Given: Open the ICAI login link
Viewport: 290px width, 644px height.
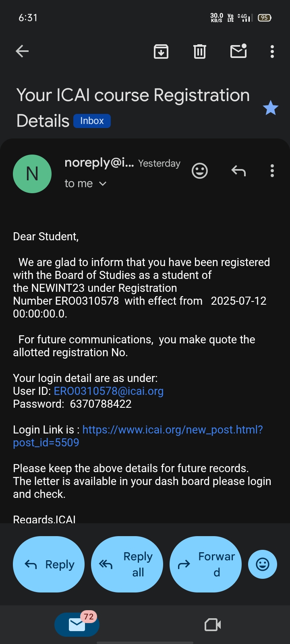Looking at the screenshot, I should (x=172, y=430).
